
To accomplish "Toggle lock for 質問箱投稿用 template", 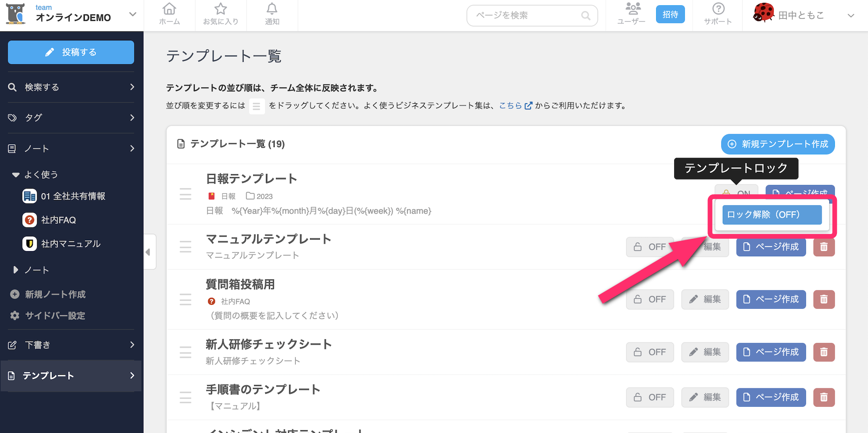I will click(650, 300).
